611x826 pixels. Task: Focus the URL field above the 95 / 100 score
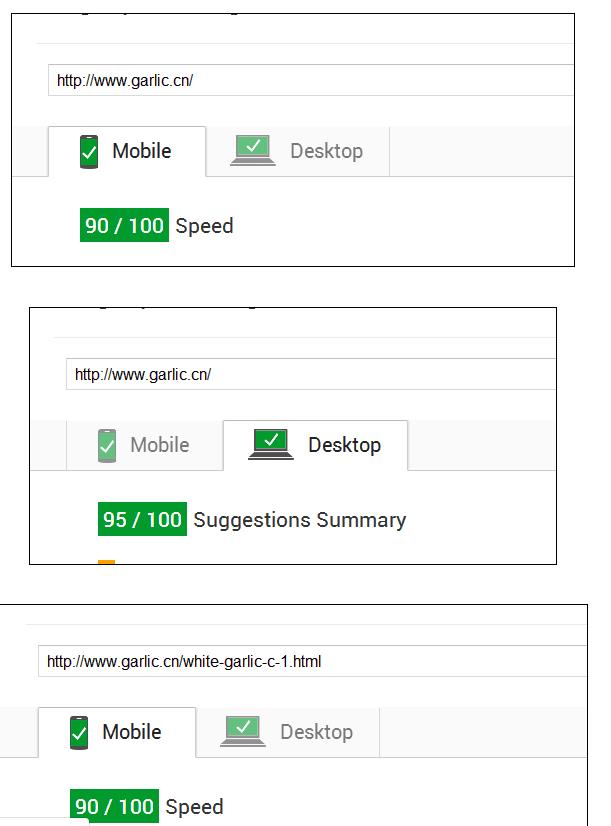310,375
